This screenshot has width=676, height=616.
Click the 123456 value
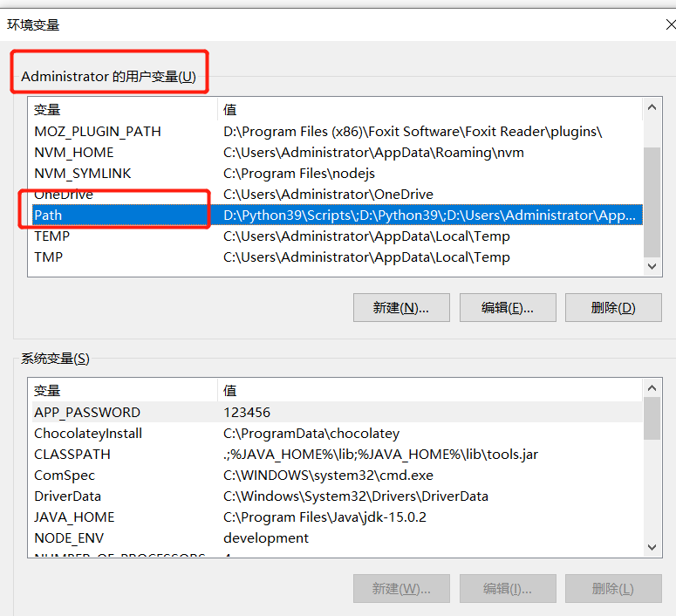[247, 413]
